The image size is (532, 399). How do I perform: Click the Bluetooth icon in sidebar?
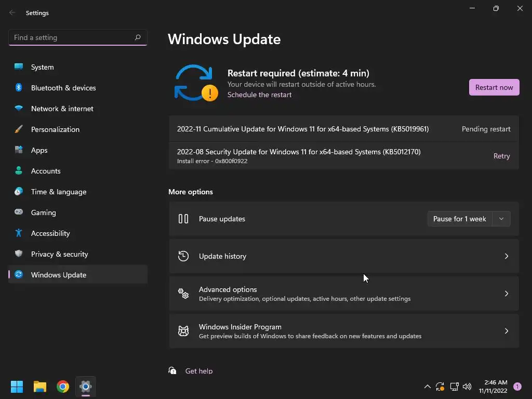click(x=19, y=87)
